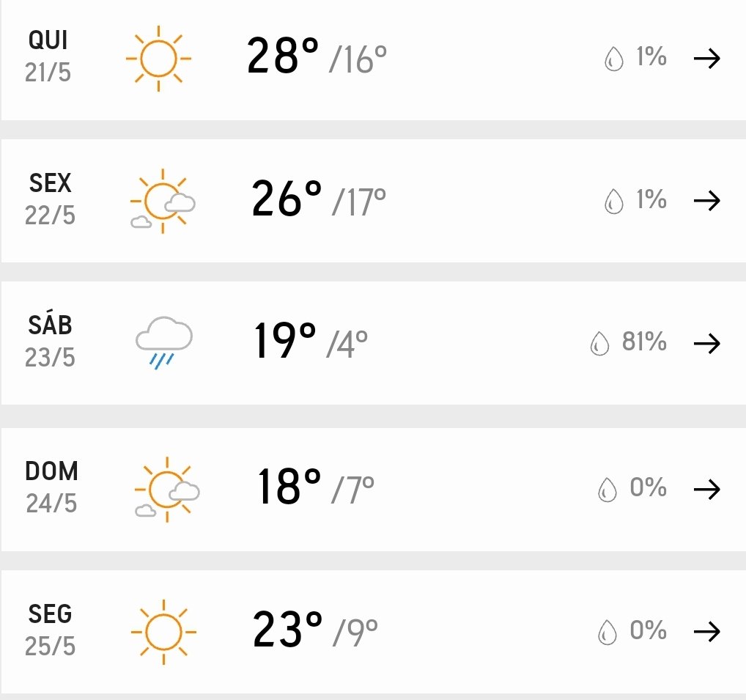Viewport: 746px width, 700px height.
Task: Click the raindrop icon on the QUI row
Action: [613, 59]
